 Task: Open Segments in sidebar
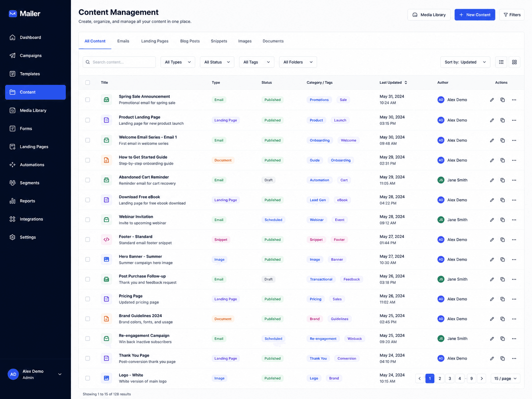[35, 183]
